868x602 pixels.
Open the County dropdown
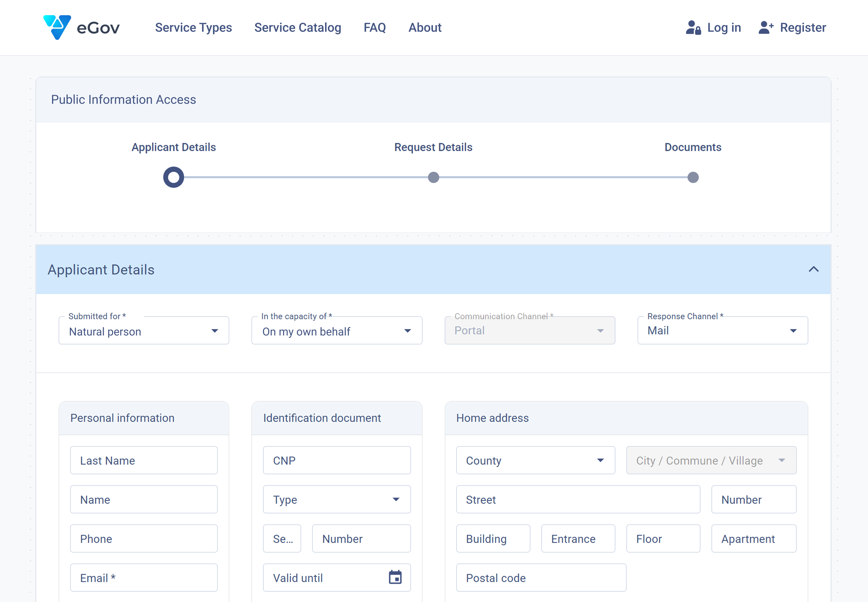535,460
